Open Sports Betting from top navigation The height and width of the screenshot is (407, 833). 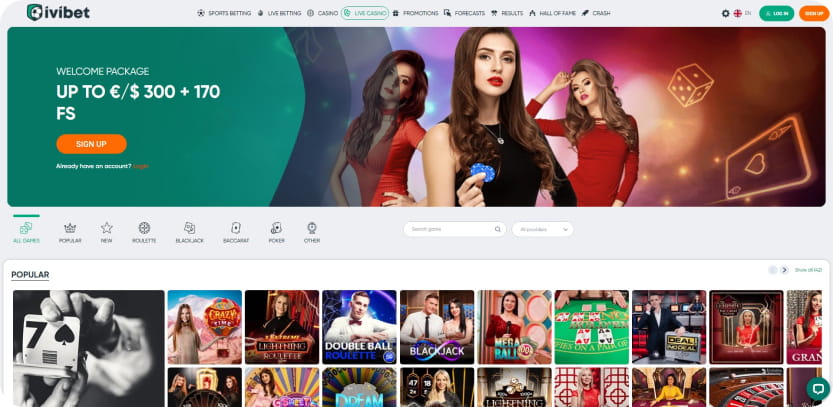point(224,13)
